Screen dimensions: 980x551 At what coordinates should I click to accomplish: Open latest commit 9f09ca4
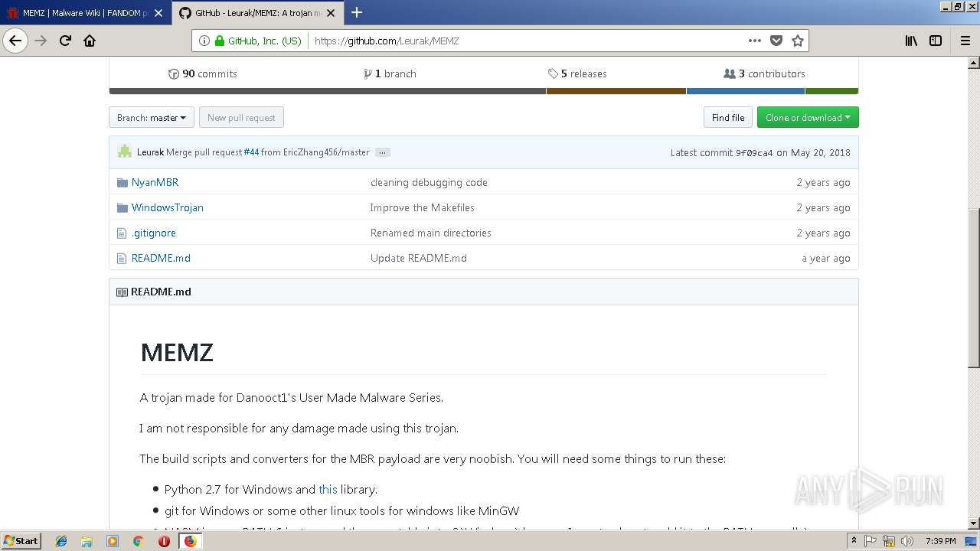(754, 153)
